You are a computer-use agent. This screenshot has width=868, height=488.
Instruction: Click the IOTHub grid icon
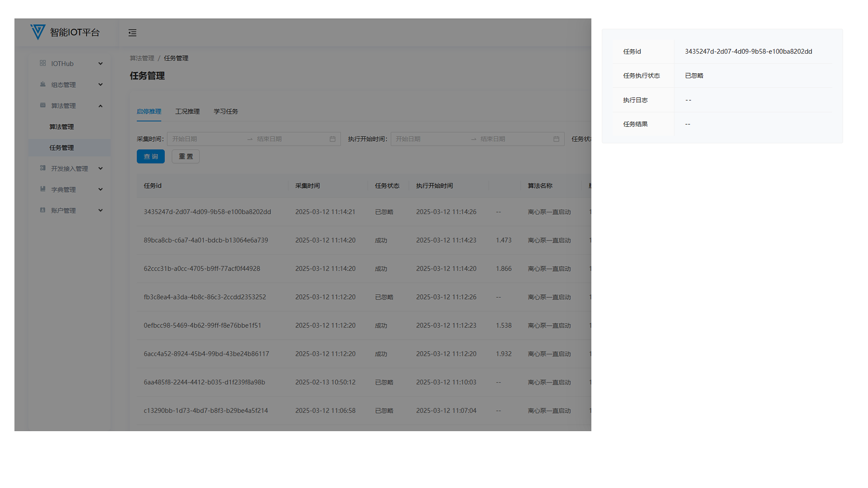[43, 63]
